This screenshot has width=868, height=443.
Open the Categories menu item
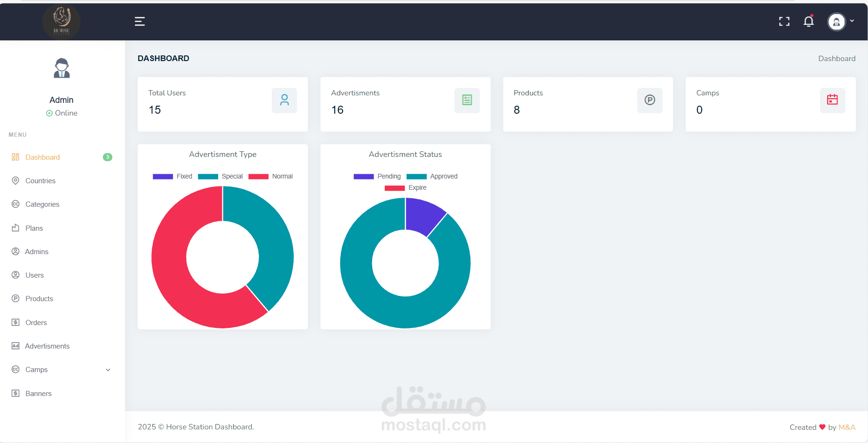coord(62,204)
